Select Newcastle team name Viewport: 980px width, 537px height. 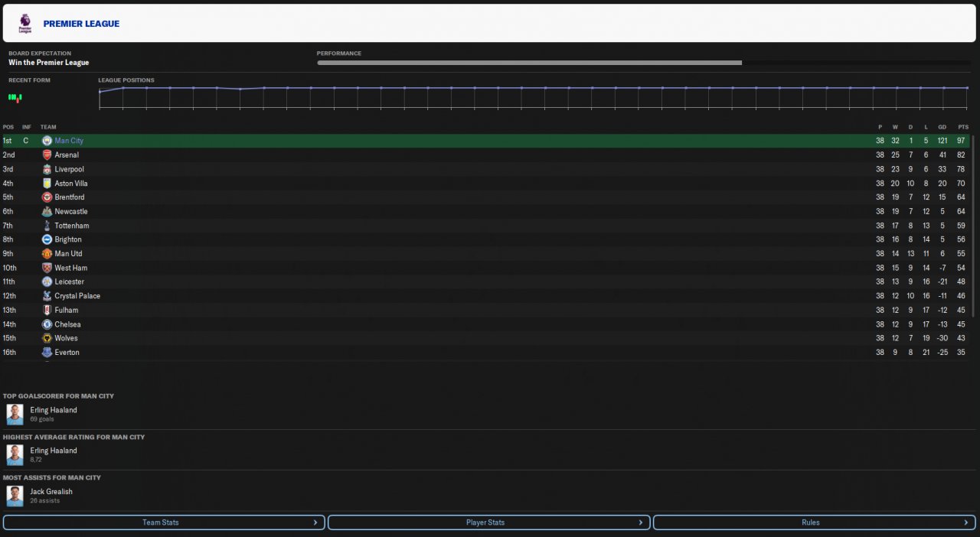[x=71, y=211]
